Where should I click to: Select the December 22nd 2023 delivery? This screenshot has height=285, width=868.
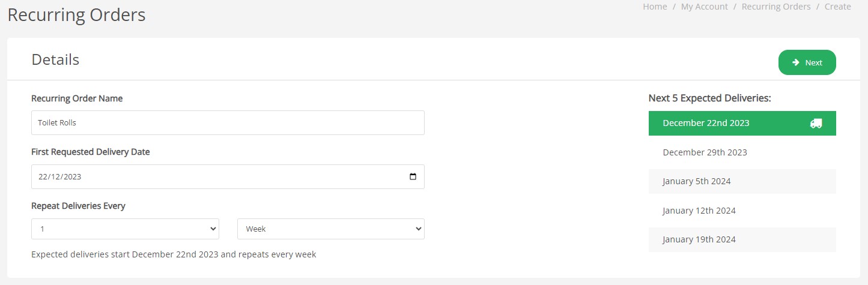pos(706,123)
